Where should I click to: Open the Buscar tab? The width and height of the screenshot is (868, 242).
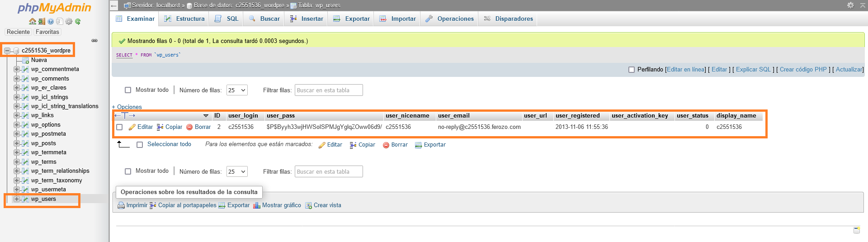(264, 19)
